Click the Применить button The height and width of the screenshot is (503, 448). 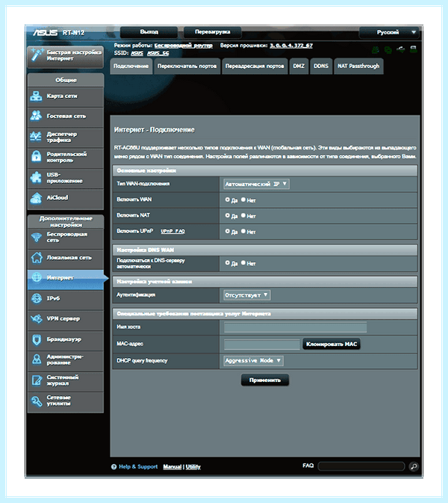click(x=265, y=380)
